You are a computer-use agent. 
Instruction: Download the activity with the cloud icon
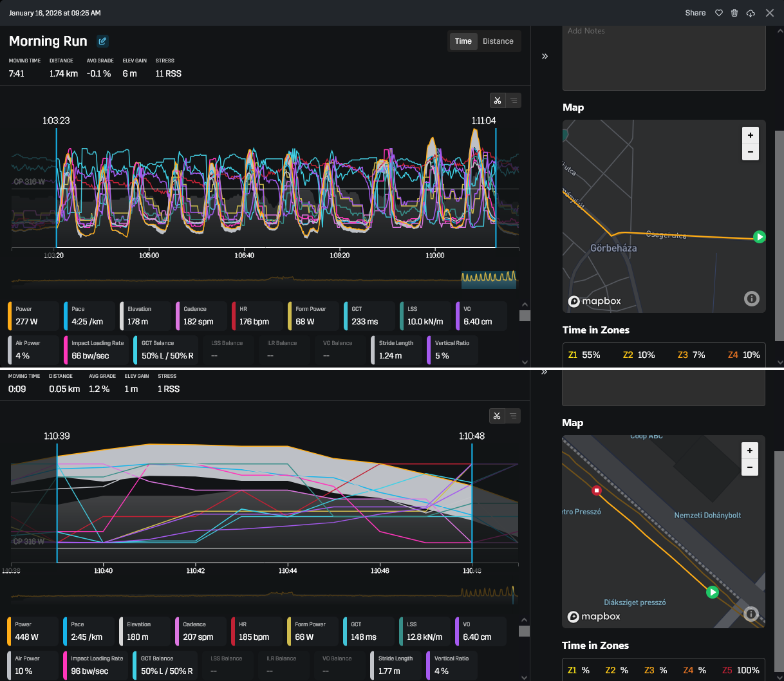click(x=751, y=13)
